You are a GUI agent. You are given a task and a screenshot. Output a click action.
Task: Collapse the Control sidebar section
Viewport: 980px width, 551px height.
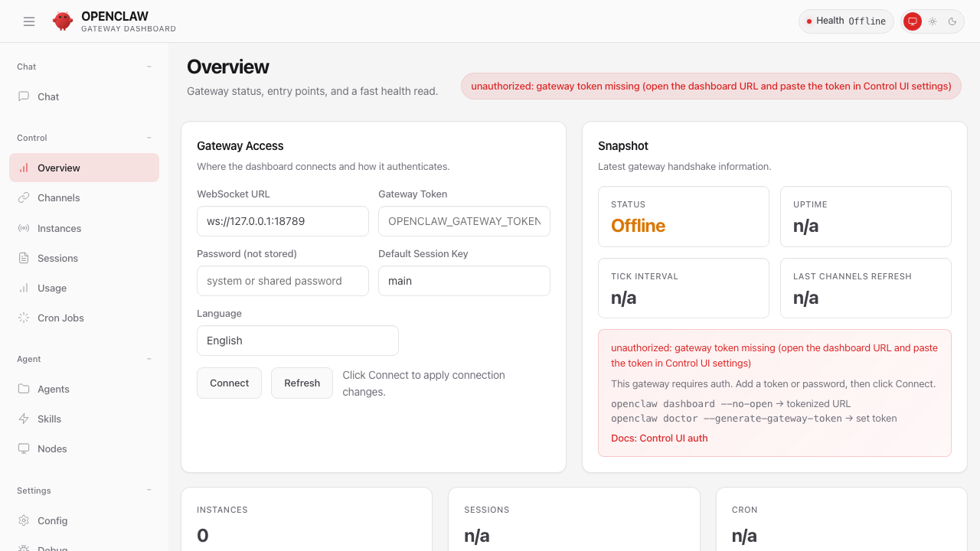149,138
